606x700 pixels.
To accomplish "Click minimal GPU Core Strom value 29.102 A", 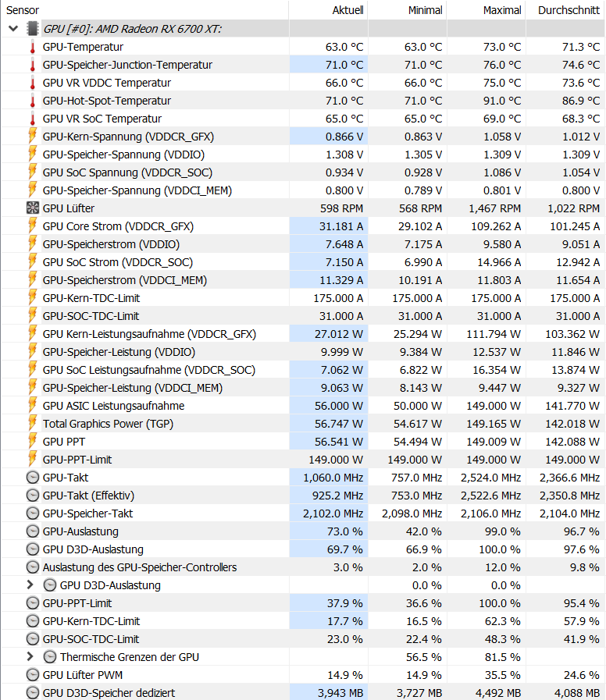I will 420,226.
